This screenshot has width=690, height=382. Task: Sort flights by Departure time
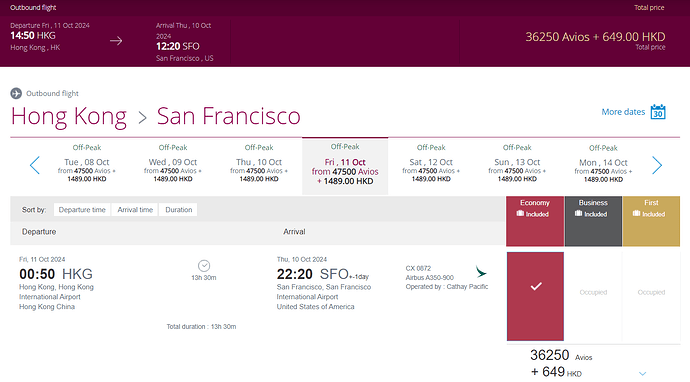click(x=82, y=209)
